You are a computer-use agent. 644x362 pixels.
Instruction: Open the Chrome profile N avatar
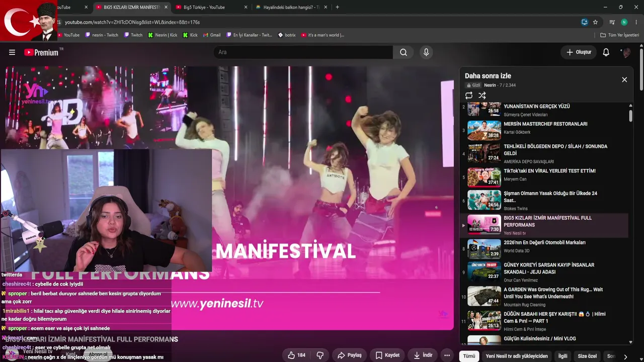coord(624,22)
